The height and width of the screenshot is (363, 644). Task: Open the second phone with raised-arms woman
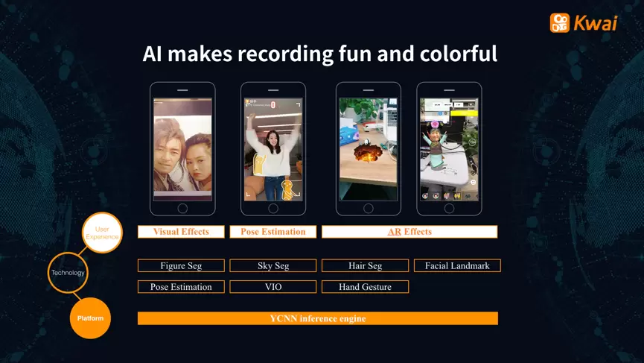click(x=273, y=149)
